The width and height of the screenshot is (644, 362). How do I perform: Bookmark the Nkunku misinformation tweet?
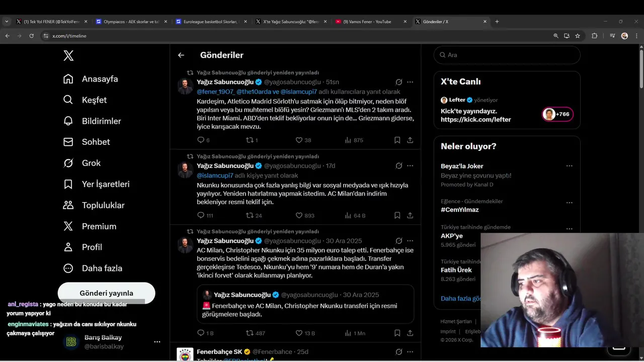[x=397, y=215]
